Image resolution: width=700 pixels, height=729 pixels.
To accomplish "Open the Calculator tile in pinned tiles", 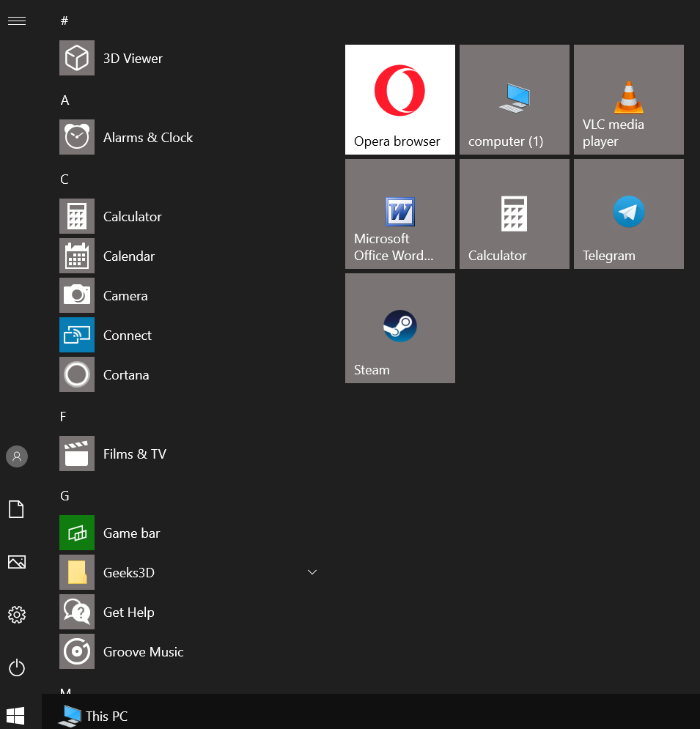I will click(x=515, y=214).
